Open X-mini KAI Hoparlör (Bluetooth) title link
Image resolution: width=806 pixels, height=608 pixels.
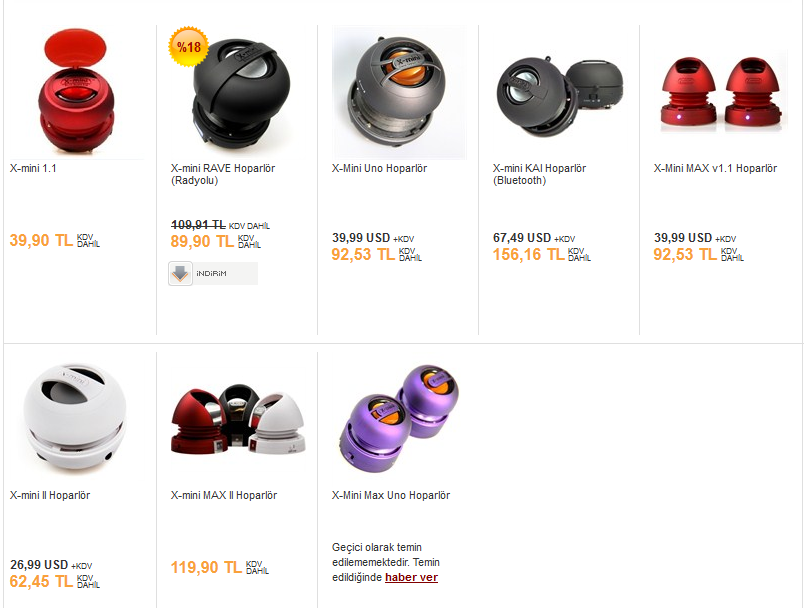539,174
